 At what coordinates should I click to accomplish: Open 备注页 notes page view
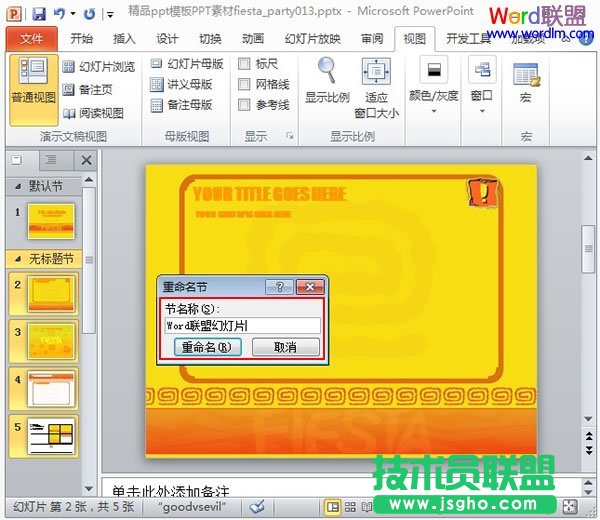pyautogui.click(x=87, y=90)
